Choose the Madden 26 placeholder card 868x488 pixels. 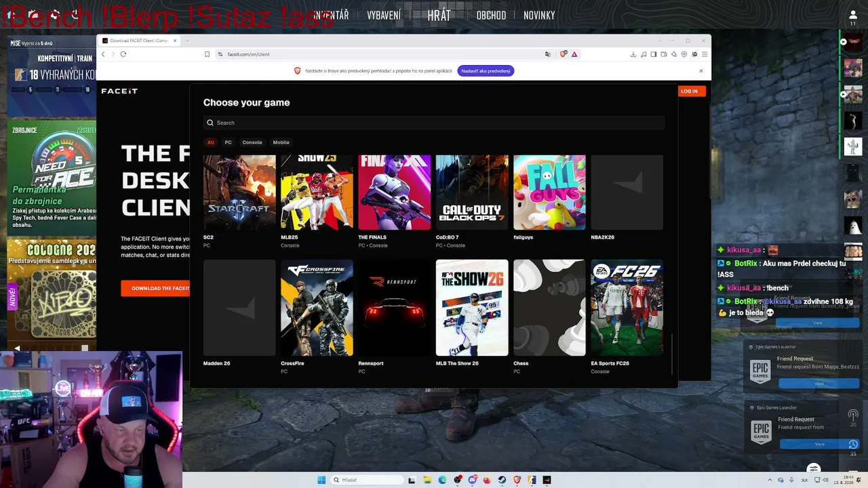[239, 308]
